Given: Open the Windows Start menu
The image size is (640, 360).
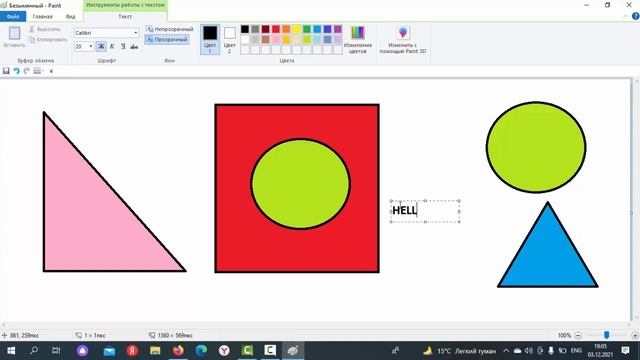Looking at the screenshot, I should (x=11, y=351).
